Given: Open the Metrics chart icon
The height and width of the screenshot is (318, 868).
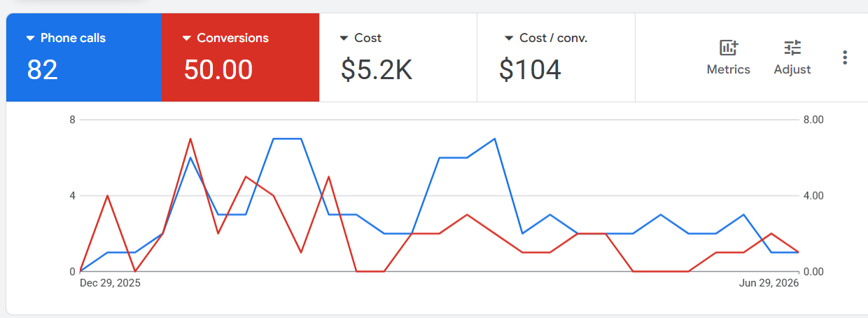Looking at the screenshot, I should tap(729, 48).
